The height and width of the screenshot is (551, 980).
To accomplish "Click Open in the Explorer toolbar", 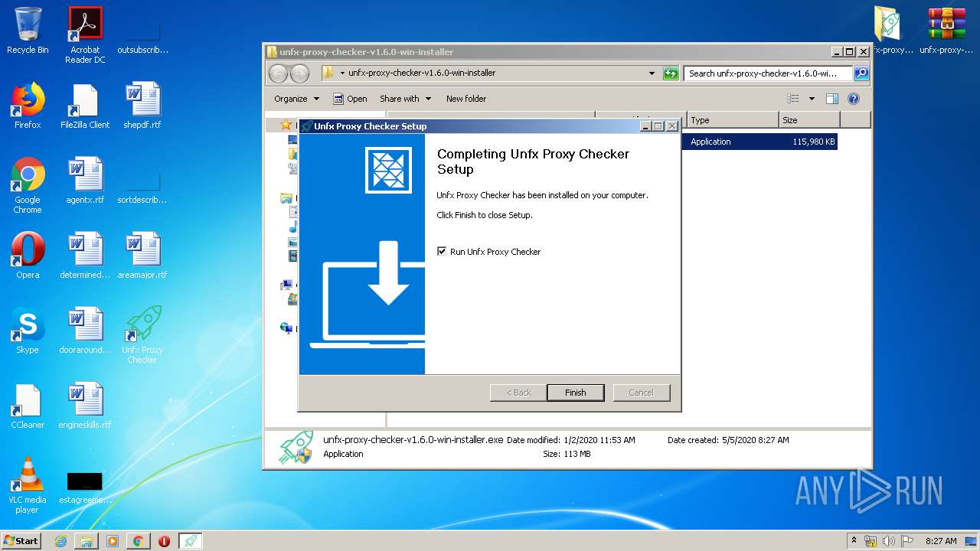I will click(350, 99).
